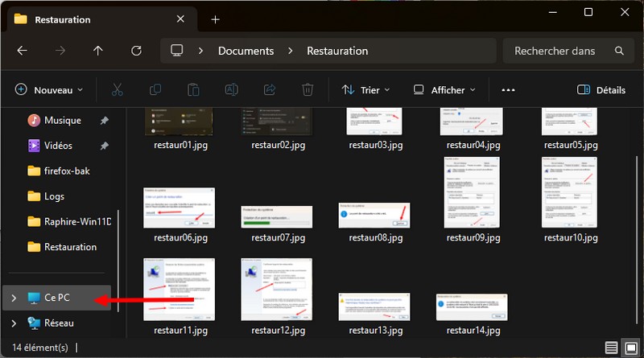The height and width of the screenshot is (358, 644).
Task: Click the Share icon in toolbar
Action: [270, 90]
